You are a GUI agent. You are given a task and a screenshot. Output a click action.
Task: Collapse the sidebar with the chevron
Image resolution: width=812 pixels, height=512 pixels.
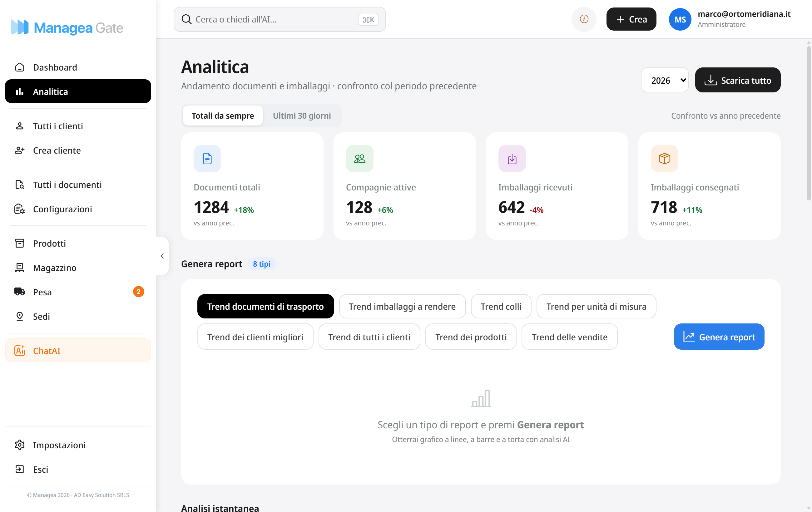(x=162, y=256)
